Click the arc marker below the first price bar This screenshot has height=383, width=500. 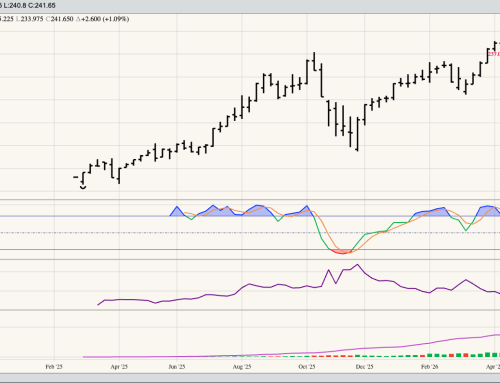pyautogui.click(x=83, y=187)
